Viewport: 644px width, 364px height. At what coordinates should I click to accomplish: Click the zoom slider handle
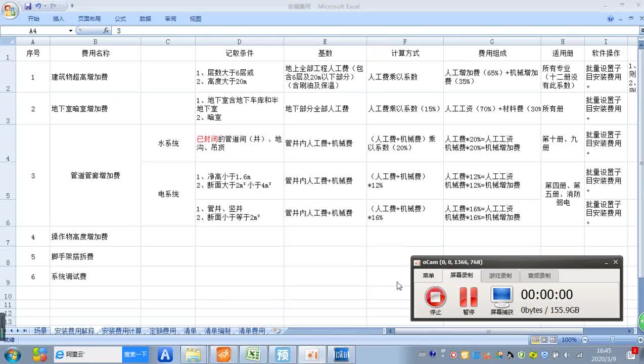tap(612, 340)
